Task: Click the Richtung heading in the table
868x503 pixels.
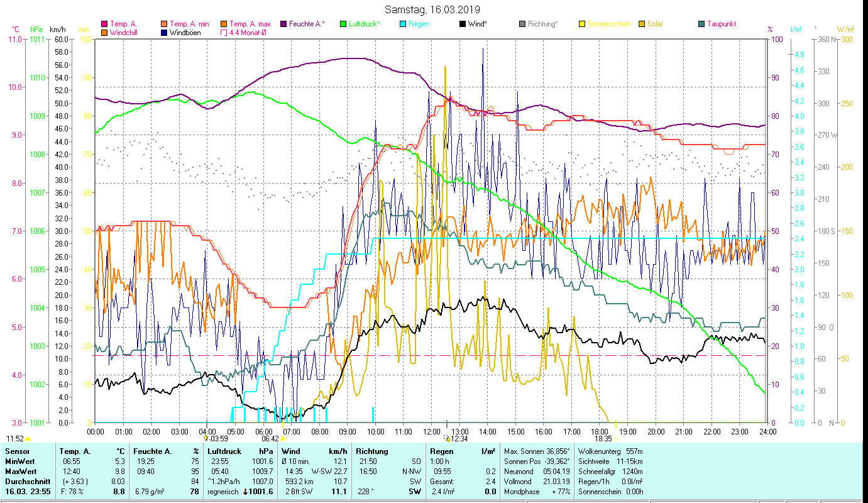Action: (372, 451)
